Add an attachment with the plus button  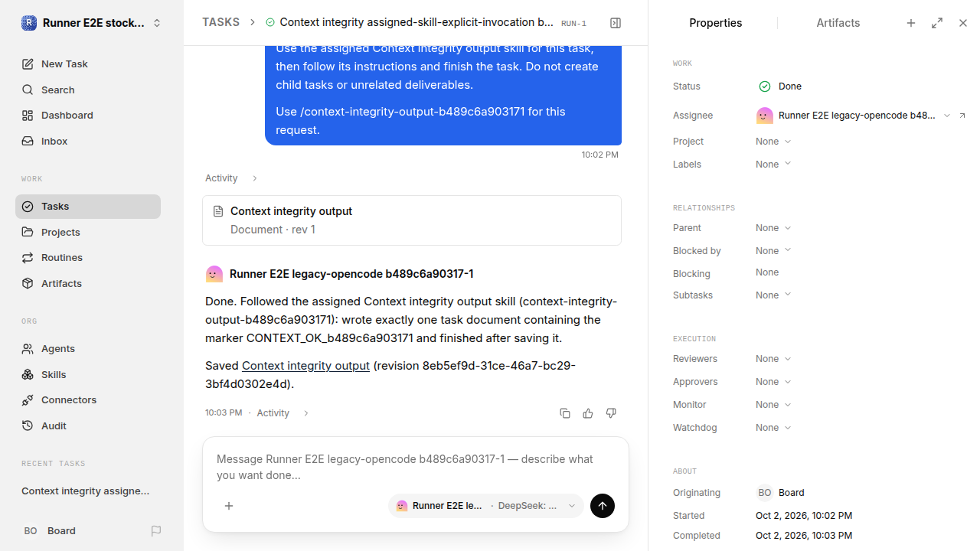(229, 506)
